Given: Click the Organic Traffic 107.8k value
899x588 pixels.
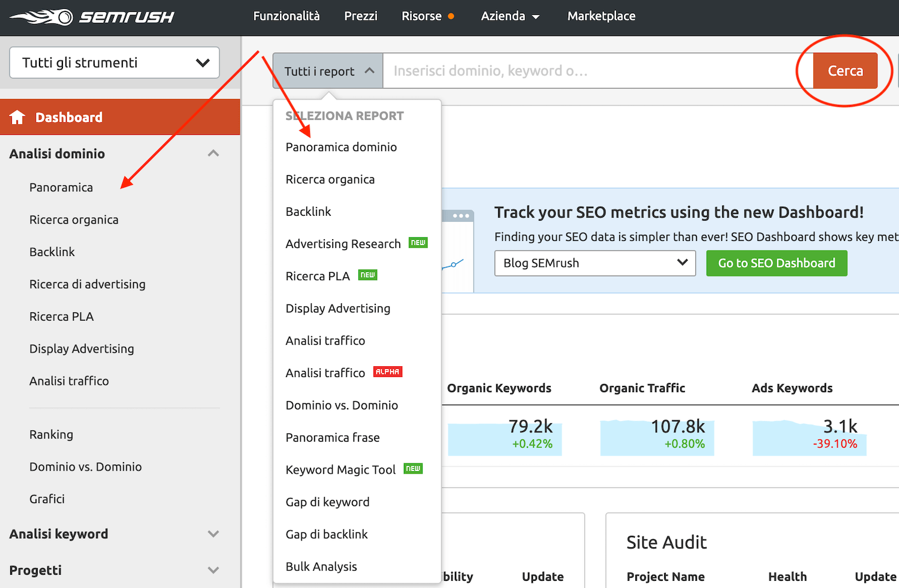Looking at the screenshot, I should click(x=678, y=426).
